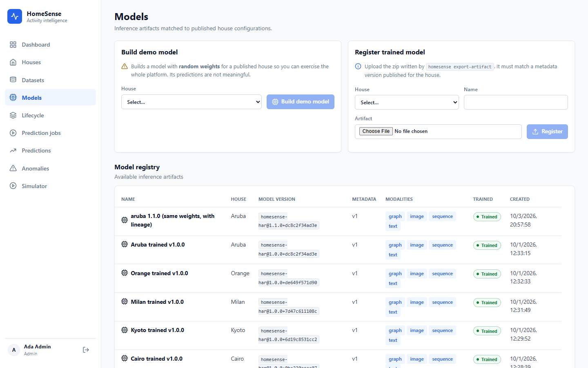Open the House dropdown in Build demo model
This screenshot has width=588, height=368.
(x=192, y=102)
